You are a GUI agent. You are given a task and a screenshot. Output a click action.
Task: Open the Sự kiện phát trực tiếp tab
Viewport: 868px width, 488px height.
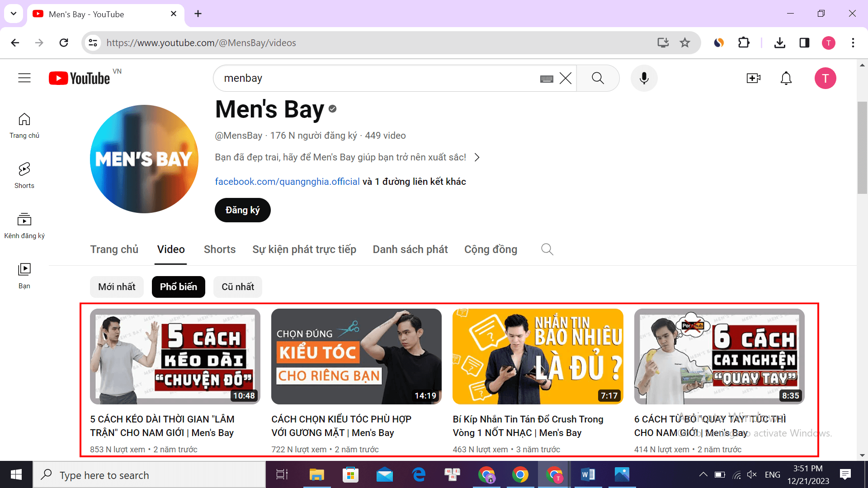tap(304, 249)
